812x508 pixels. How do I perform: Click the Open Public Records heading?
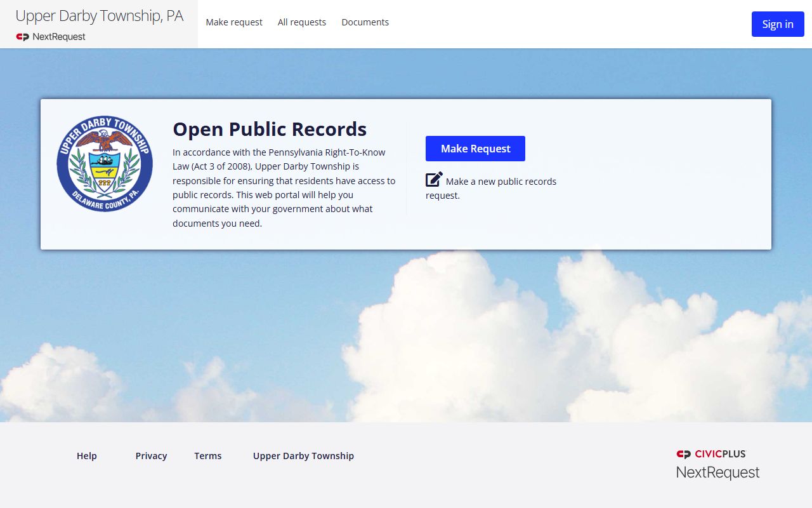click(270, 129)
